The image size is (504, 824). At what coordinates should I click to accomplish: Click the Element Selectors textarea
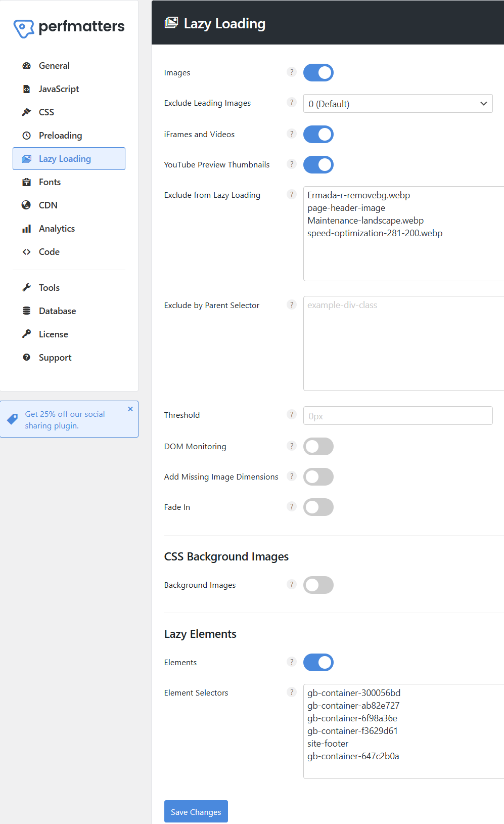[403, 731]
